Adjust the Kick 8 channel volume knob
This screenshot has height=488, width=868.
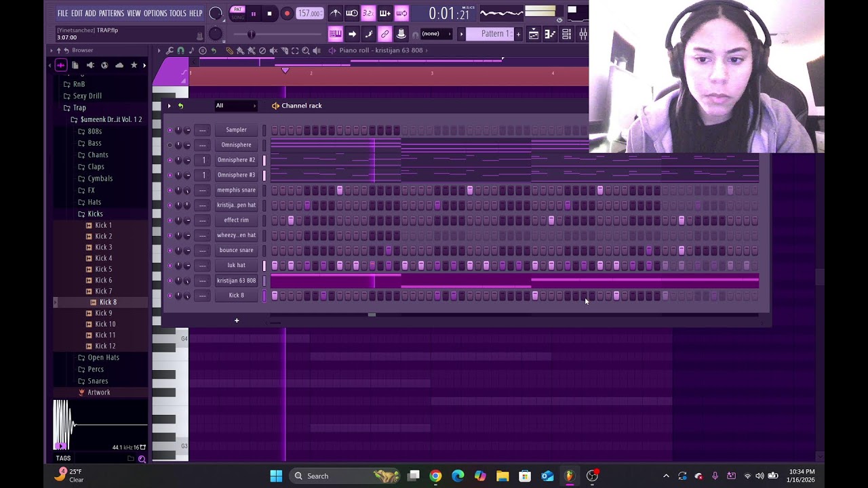pos(186,296)
